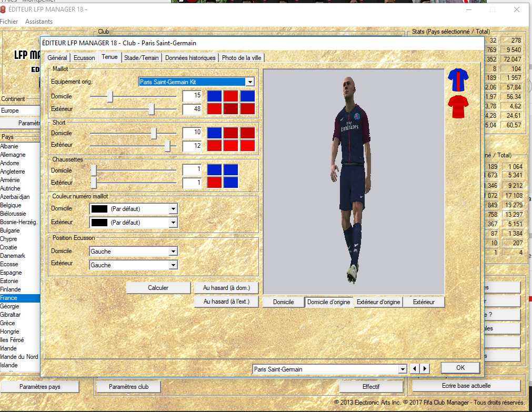Click Short Domicile value field 10
532x412 pixels.
[x=192, y=133]
